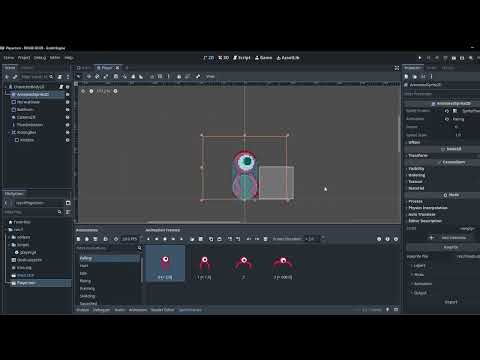Select the Rotate Mode tool
The width and height of the screenshot is (480, 360).
coord(97,76)
